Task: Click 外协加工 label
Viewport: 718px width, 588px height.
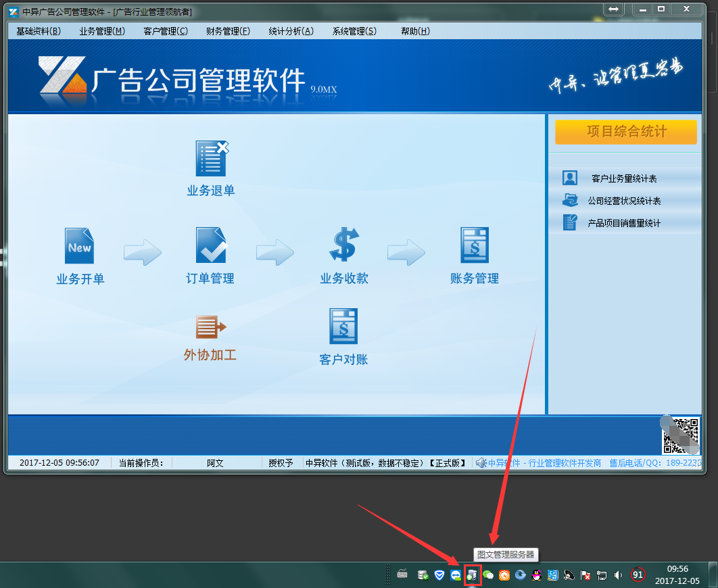Action: click(210, 355)
